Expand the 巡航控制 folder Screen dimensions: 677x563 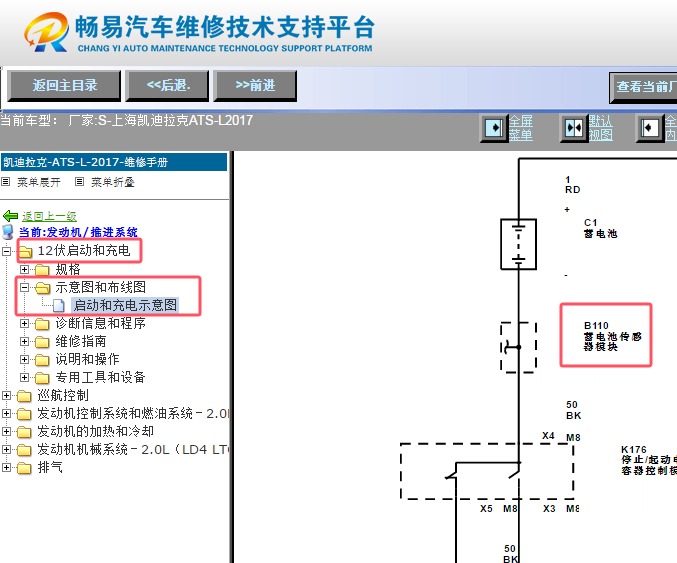[6, 395]
